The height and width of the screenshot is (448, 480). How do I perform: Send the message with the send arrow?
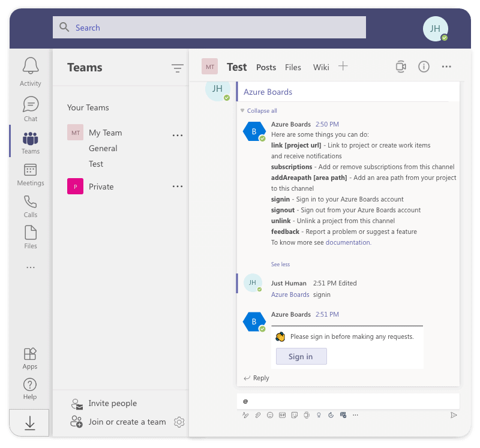point(455,414)
